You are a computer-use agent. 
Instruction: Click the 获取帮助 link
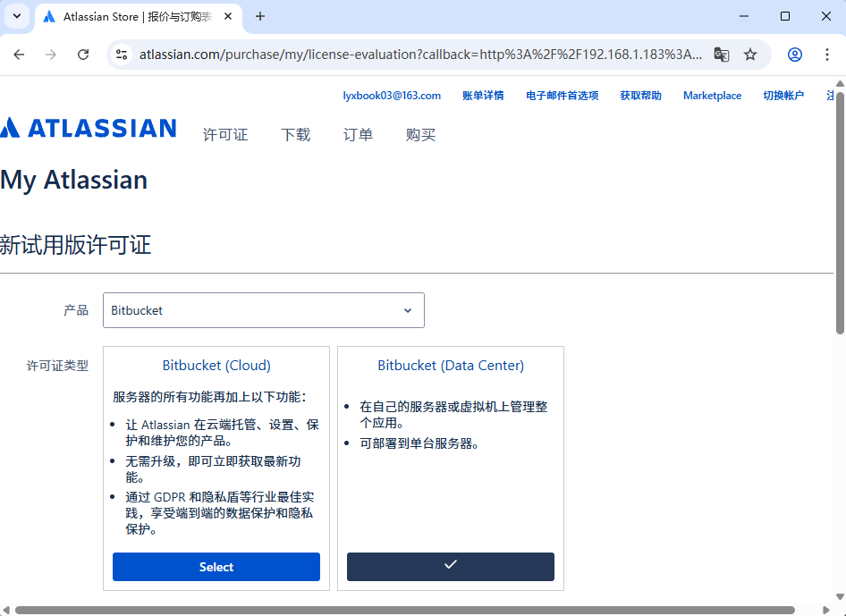[x=641, y=96]
